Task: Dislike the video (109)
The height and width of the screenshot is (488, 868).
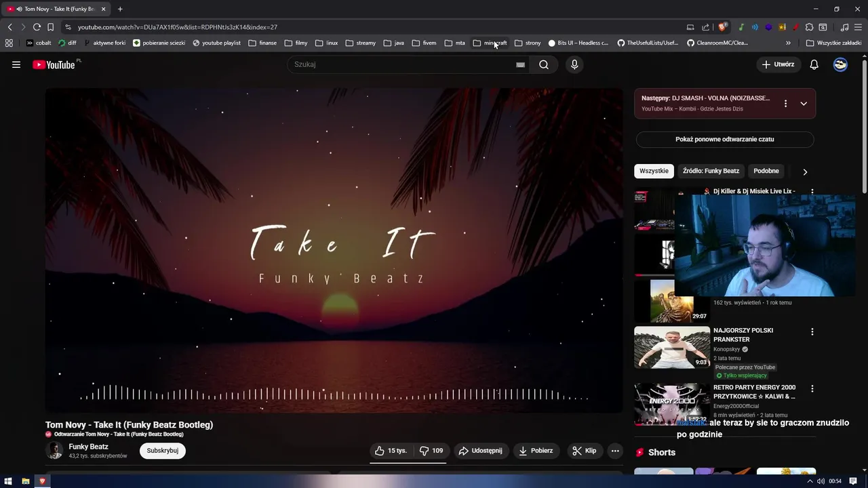Action: tap(431, 451)
